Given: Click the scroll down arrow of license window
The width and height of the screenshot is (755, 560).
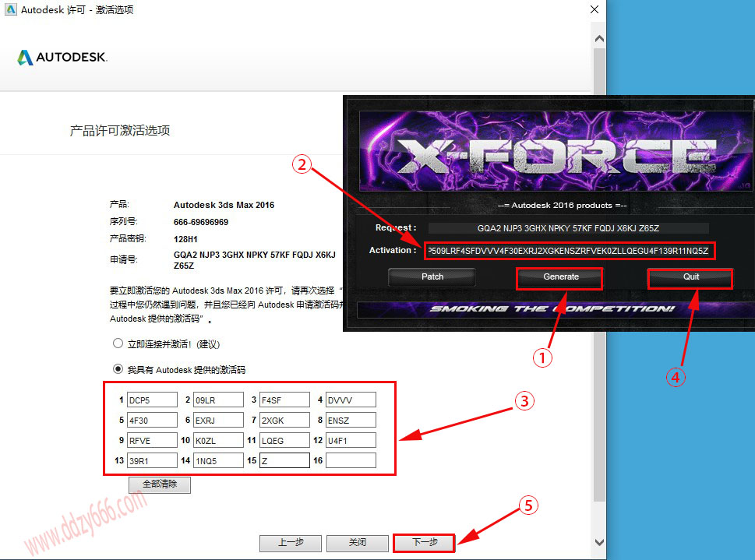Looking at the screenshot, I should coord(599,542).
